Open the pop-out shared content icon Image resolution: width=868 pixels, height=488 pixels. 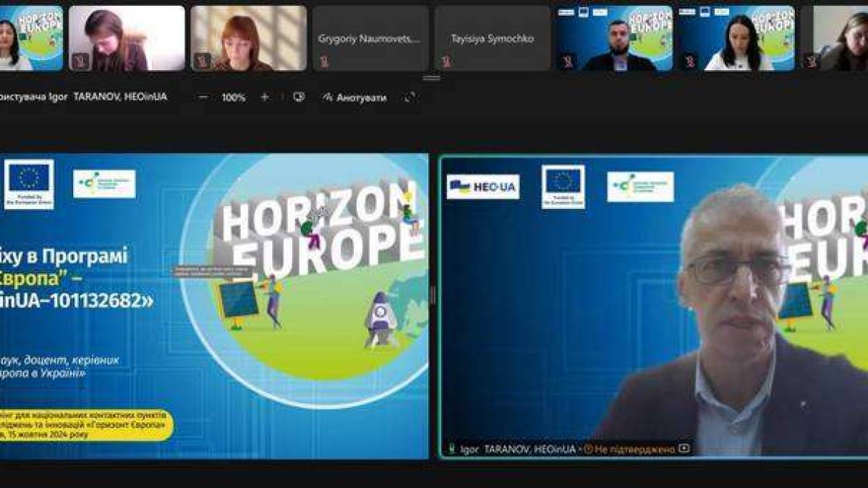click(299, 97)
